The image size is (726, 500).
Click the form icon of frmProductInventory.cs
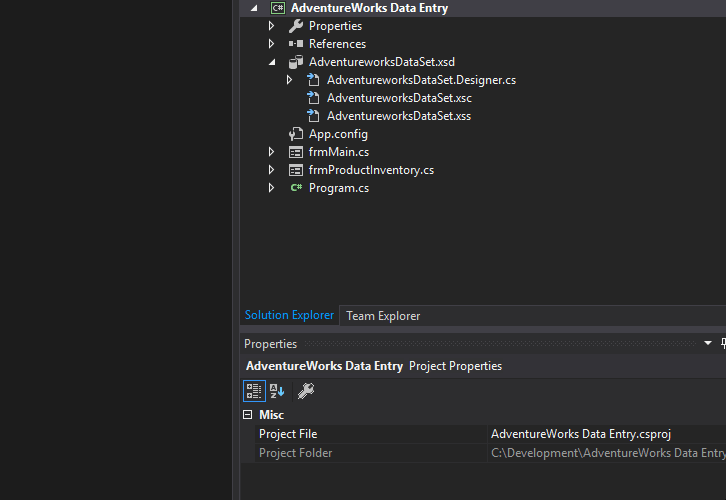(x=296, y=170)
